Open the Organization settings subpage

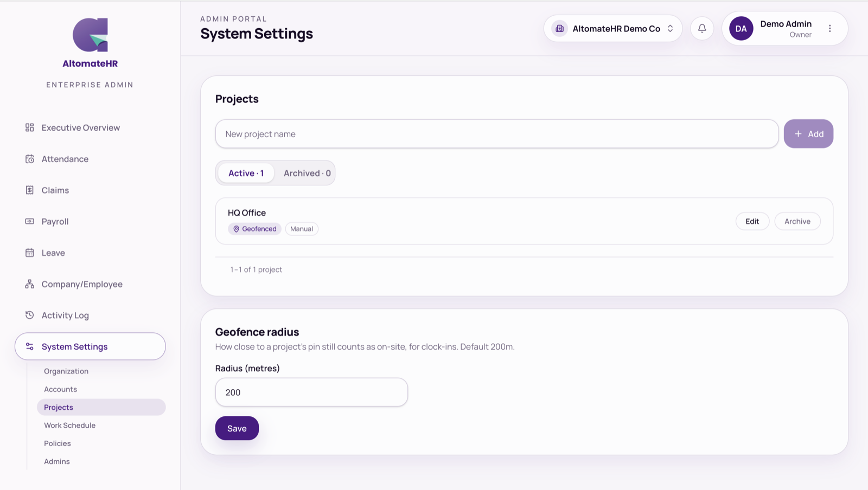pyautogui.click(x=66, y=371)
